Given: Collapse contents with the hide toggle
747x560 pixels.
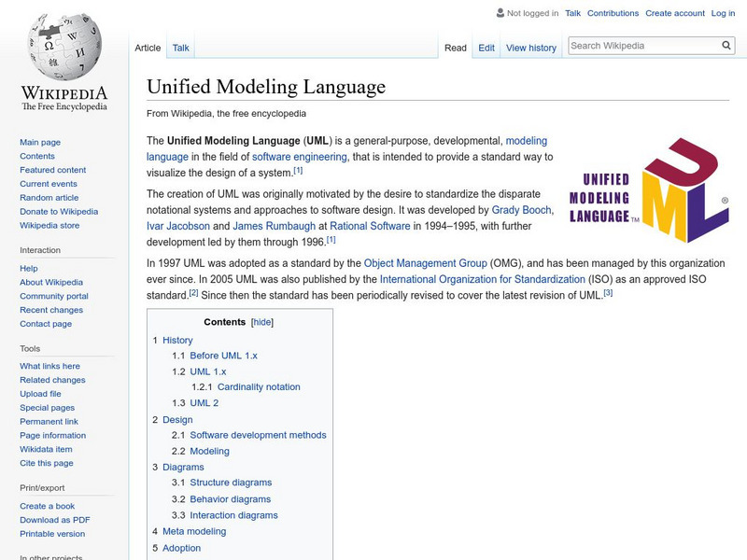Looking at the screenshot, I should pos(262,322).
